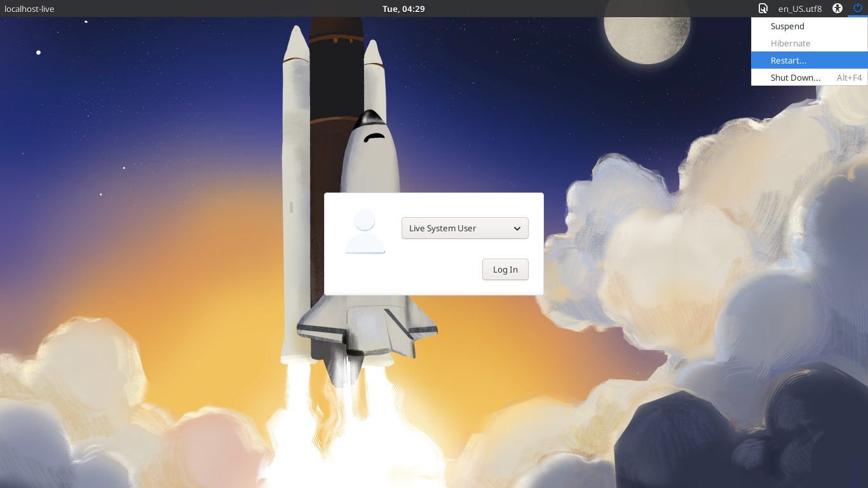Open the en_US.utf8 language selector

click(x=800, y=9)
